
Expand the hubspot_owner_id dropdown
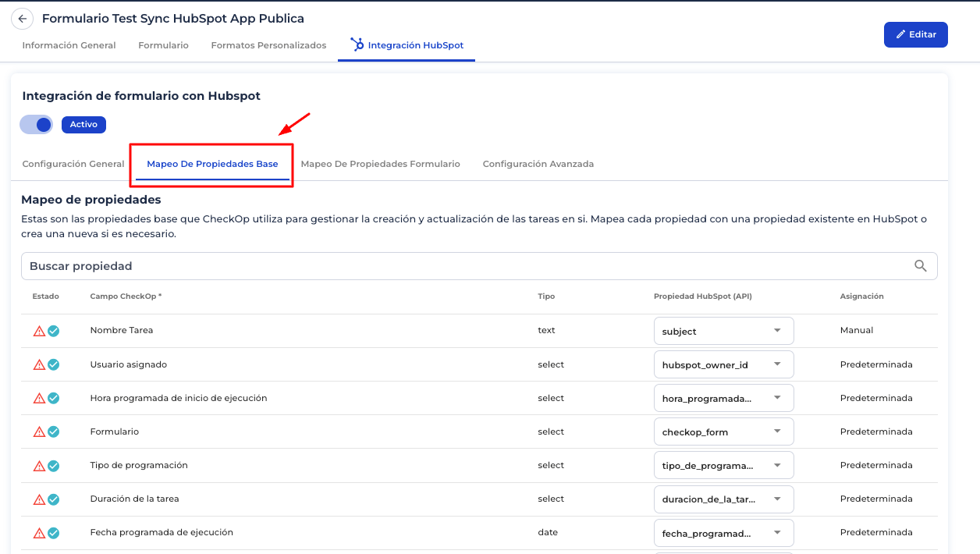pos(723,364)
